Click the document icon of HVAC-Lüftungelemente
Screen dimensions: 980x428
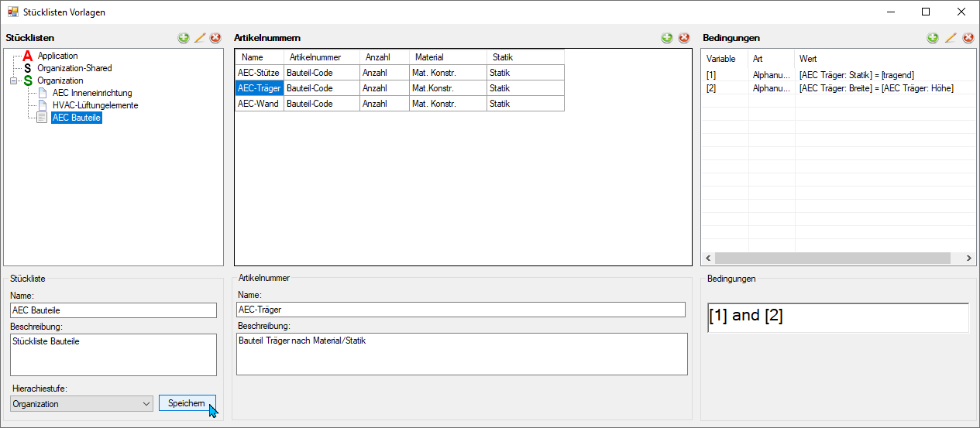tap(43, 105)
